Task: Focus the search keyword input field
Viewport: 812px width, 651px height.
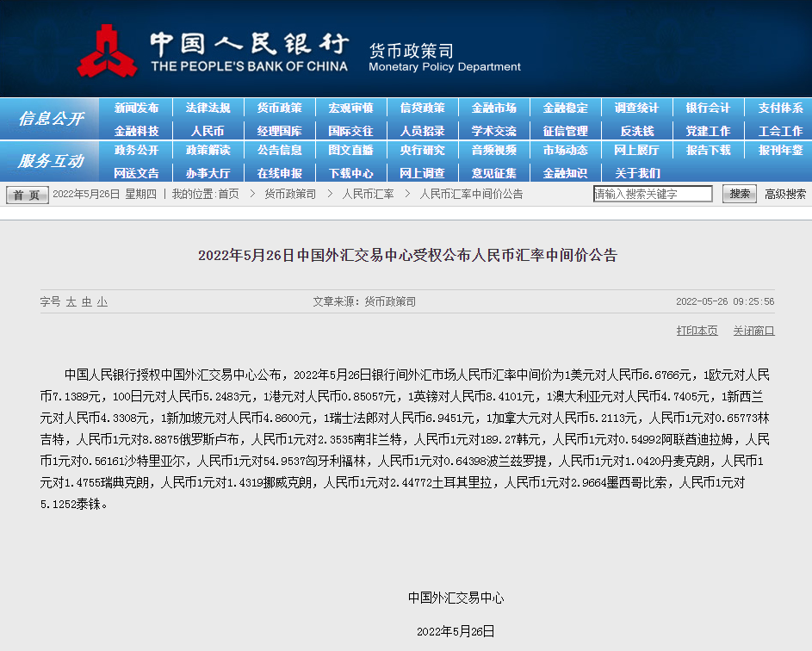Action: pyautogui.click(x=653, y=194)
